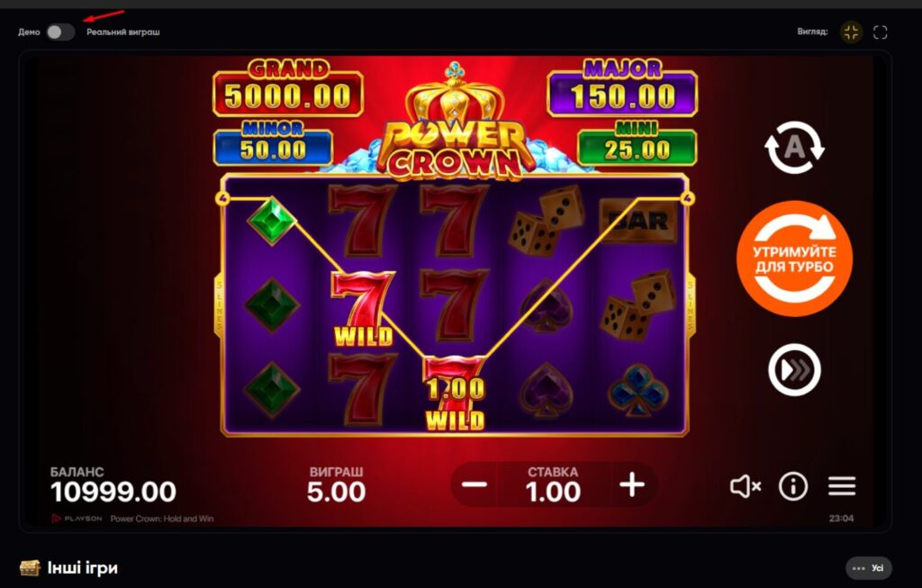Click the Інші ігри chest icon
This screenshot has height=588, width=922.
[30, 568]
